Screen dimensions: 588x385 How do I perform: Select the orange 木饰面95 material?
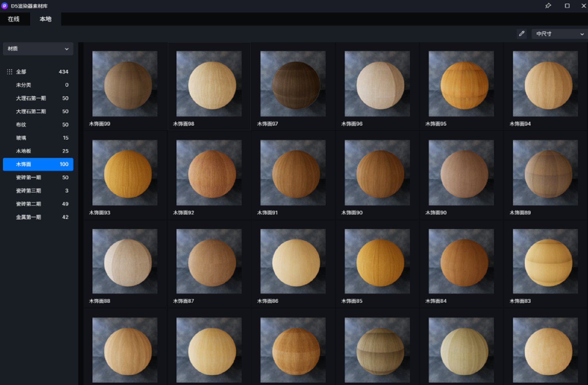pyautogui.click(x=461, y=84)
